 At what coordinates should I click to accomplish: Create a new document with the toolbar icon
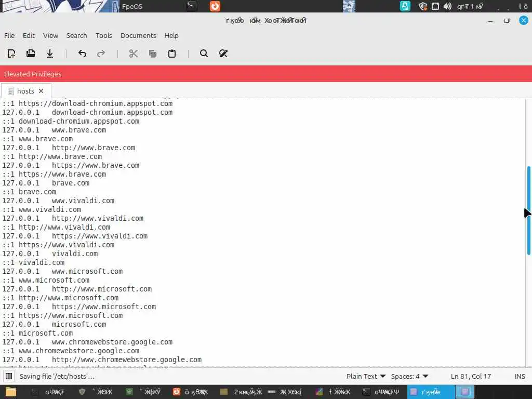(11, 54)
